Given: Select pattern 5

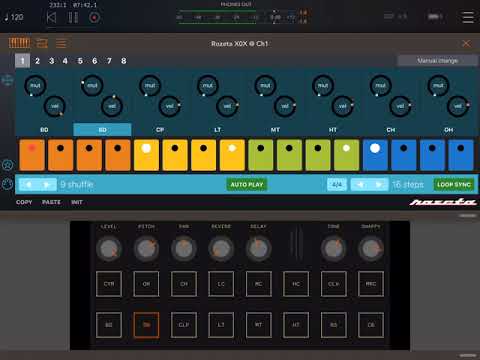Looking at the screenshot, I should pyautogui.click(x=80, y=61).
